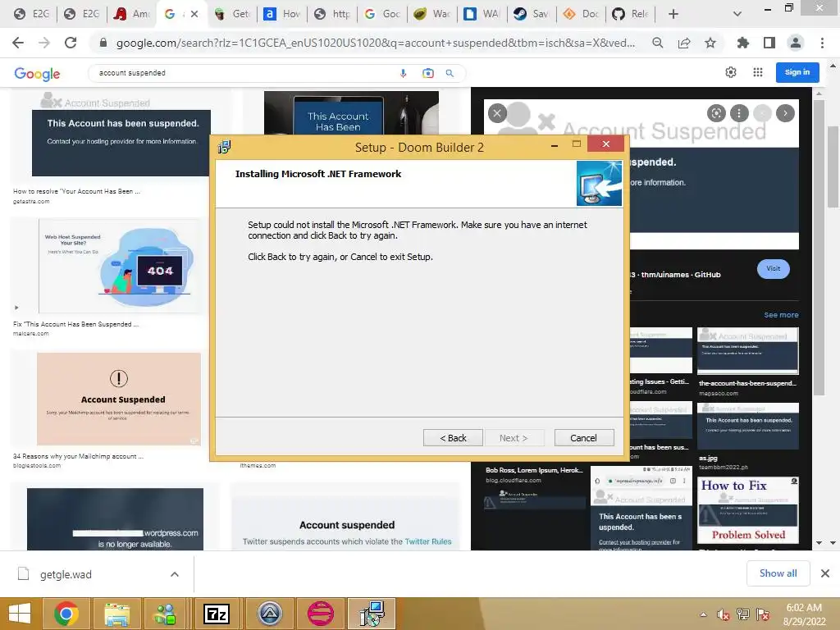Open the round red taskbar icon

[321, 614]
